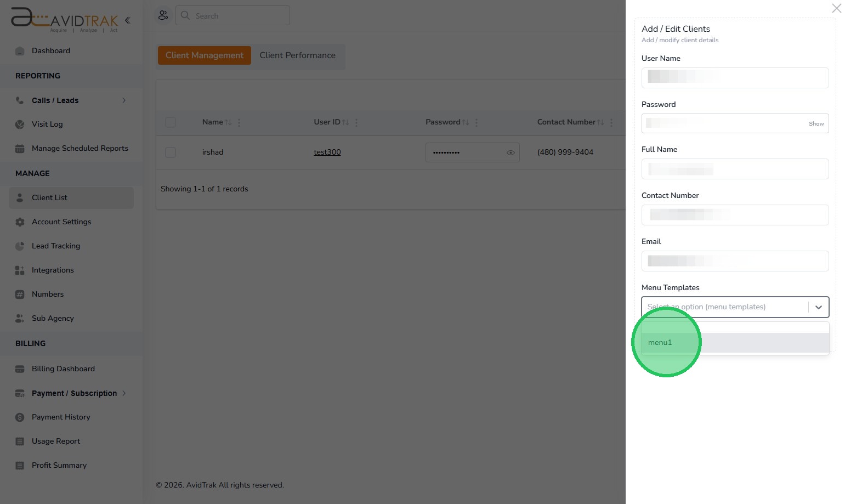
Task: Open the Usage Report page
Action: pyautogui.click(x=56, y=441)
